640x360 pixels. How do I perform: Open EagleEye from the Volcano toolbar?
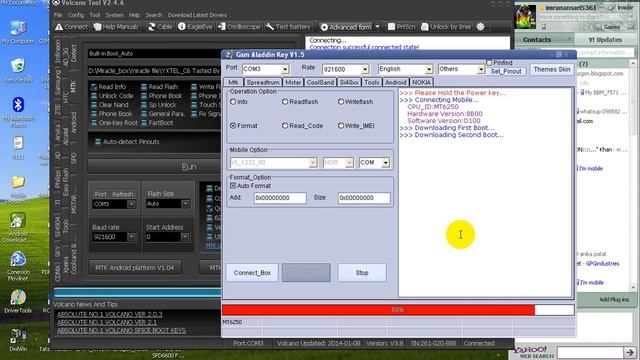coord(195,27)
